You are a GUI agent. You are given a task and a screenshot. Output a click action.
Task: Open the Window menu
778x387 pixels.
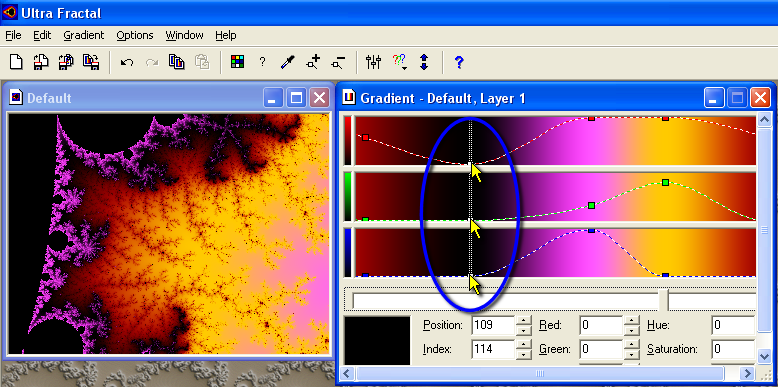tap(185, 35)
